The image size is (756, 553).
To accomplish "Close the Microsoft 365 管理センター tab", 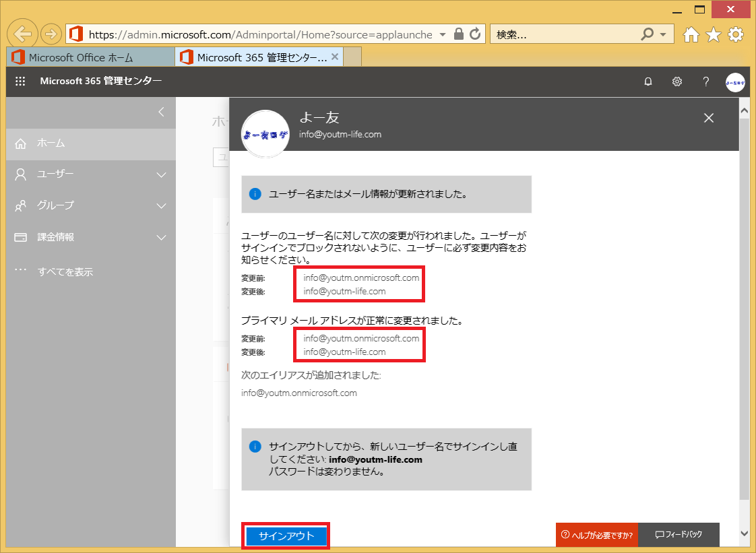I will (335, 57).
